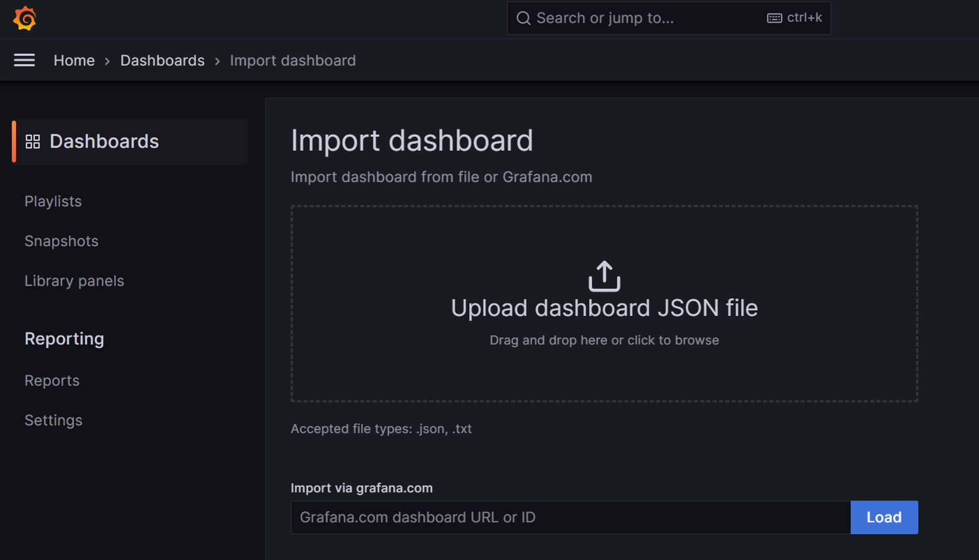Open Library panels in the sidebar
The width and height of the screenshot is (979, 560).
(74, 281)
